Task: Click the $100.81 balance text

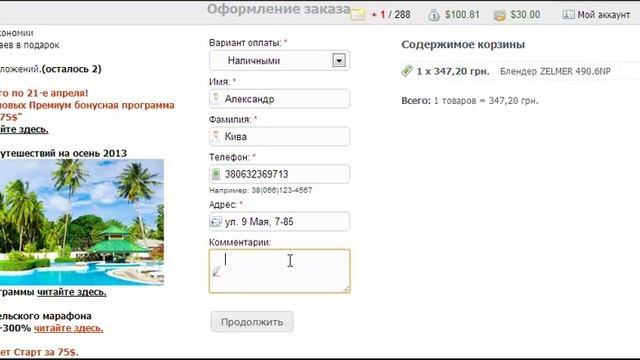Action: tap(462, 15)
